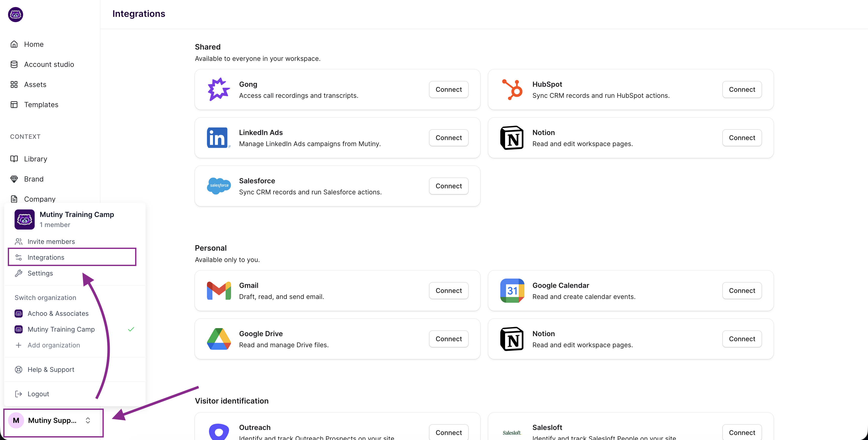Click the Company document icon
Screen dimensions: 868x440
pyautogui.click(x=14, y=199)
